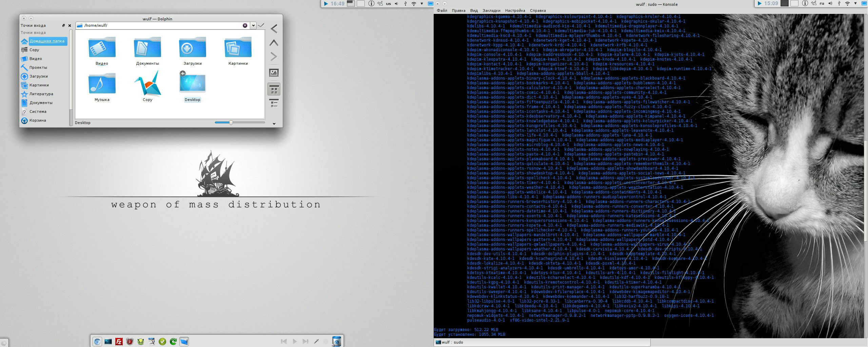Launch terminal from the bottom dock
868x347 pixels.
(x=108, y=341)
